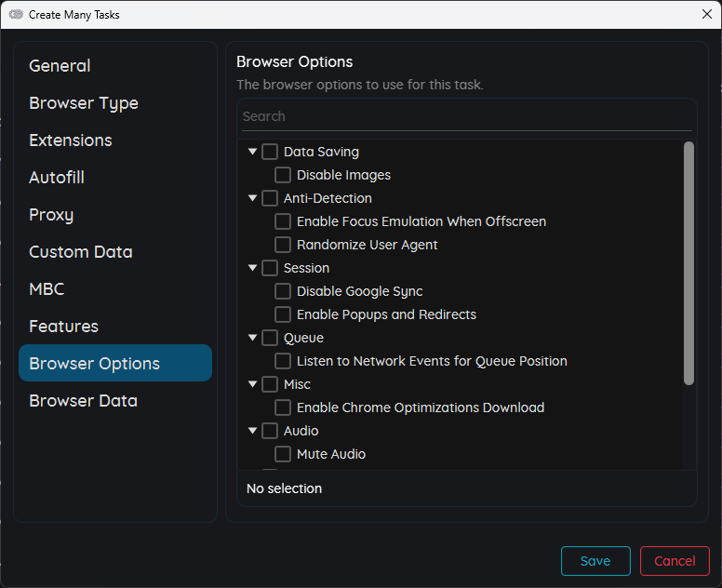The image size is (722, 588).
Task: Select the whole Anti-Detection group checkbox
Action: (270, 198)
